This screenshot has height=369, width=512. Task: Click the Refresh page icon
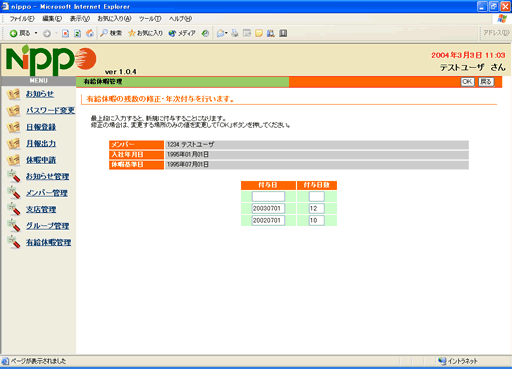pos(78,33)
